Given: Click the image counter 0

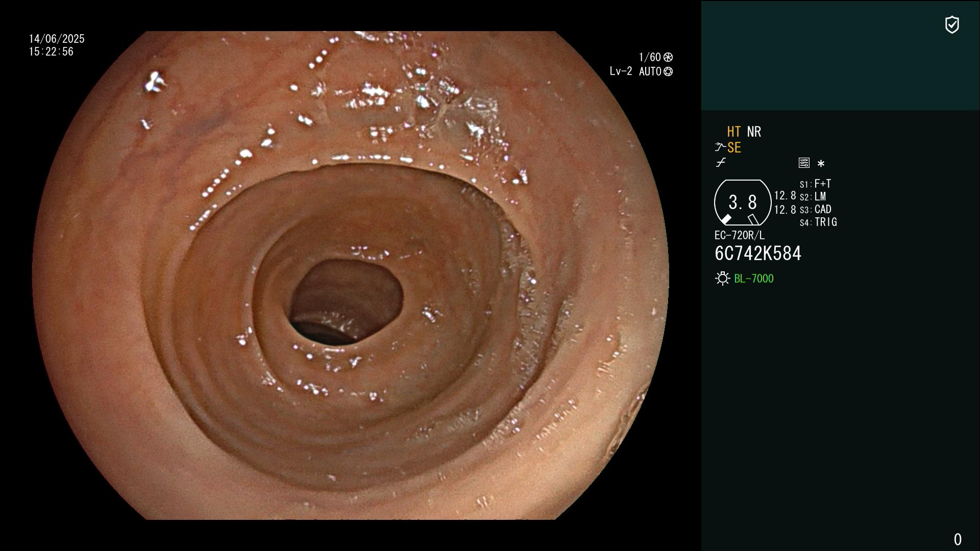Looking at the screenshot, I should [x=958, y=539].
